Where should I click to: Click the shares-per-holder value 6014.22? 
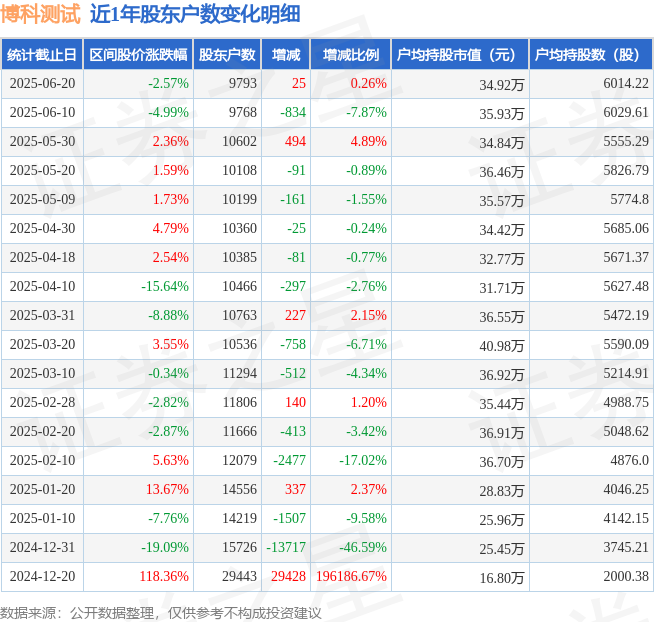pyautogui.click(x=626, y=83)
